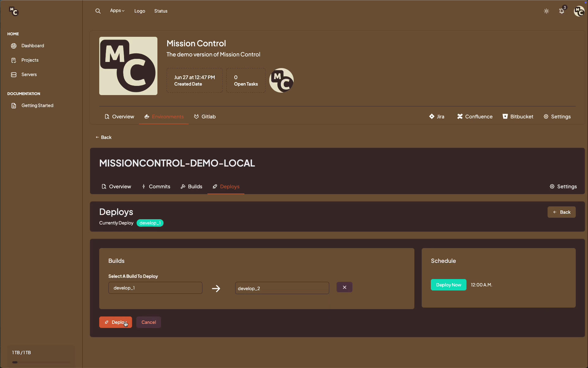Image resolution: width=588 pixels, height=368 pixels.
Task: Open the user avatar menu
Action: pyautogui.click(x=579, y=11)
